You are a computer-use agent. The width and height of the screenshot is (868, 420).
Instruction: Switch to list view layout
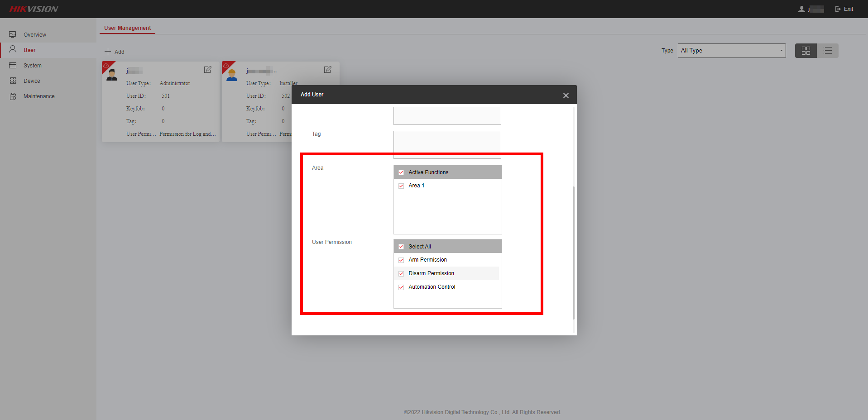pos(828,51)
